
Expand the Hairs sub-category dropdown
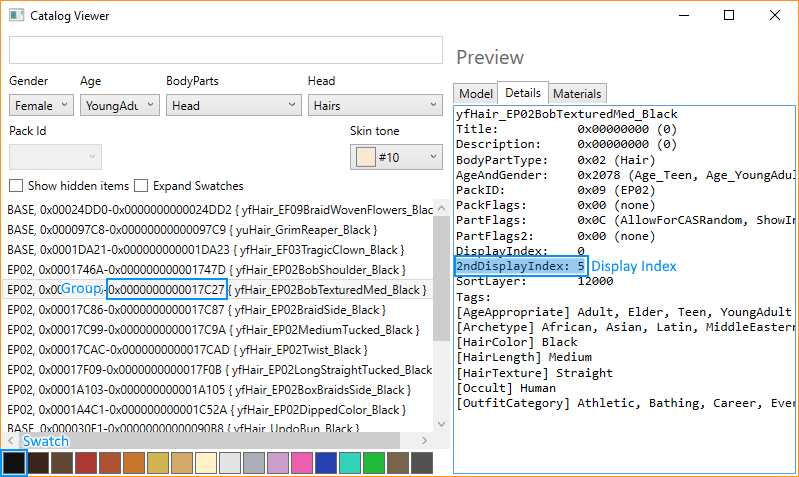(x=374, y=105)
